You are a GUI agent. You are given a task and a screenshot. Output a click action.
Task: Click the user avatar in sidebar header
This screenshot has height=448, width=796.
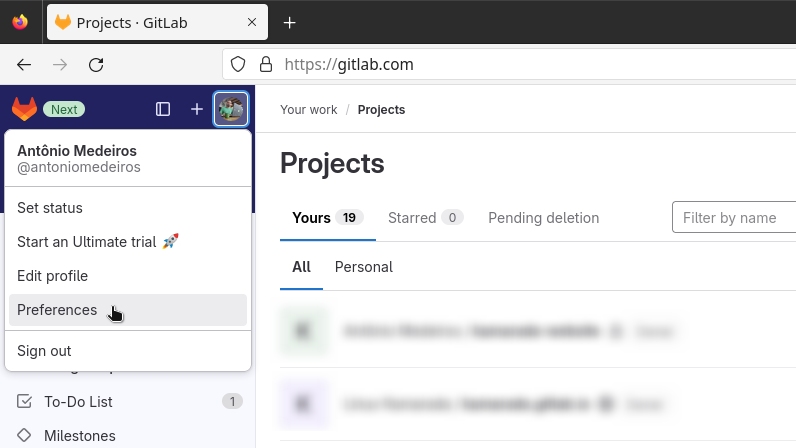(231, 109)
